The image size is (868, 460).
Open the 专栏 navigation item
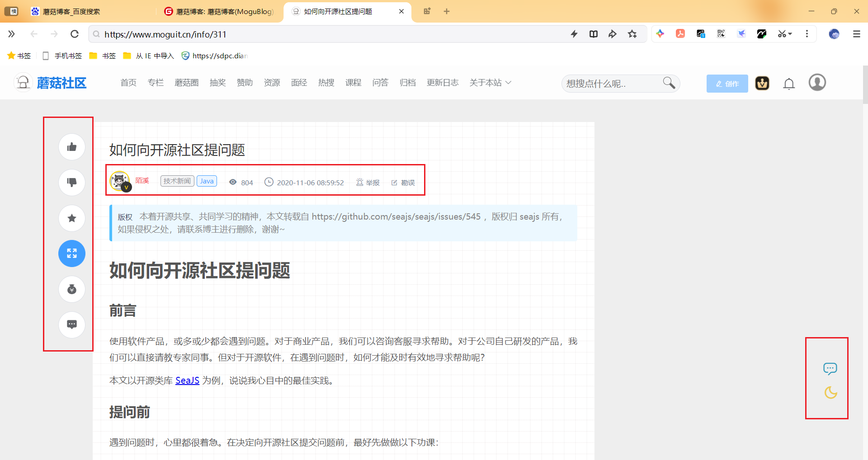click(156, 83)
